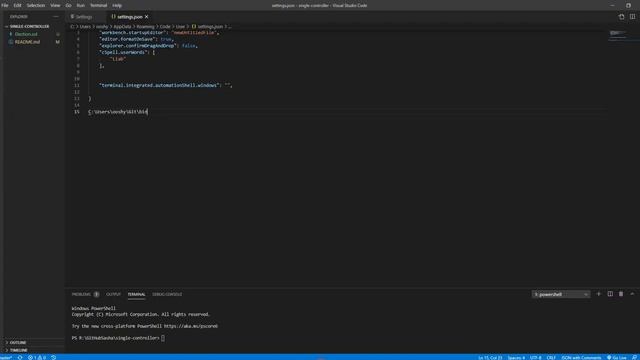
Task: Change language mode JSON with Comments
Action: point(581,357)
